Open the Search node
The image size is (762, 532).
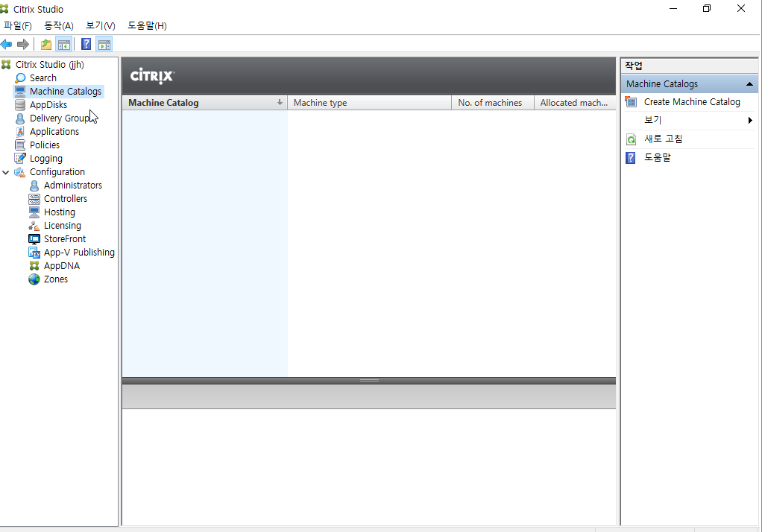(42, 77)
